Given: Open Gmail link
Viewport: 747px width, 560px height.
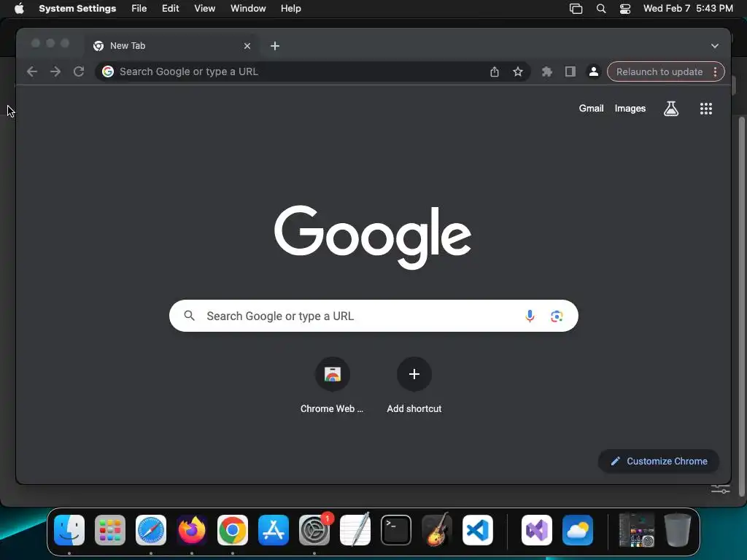Looking at the screenshot, I should (x=591, y=109).
